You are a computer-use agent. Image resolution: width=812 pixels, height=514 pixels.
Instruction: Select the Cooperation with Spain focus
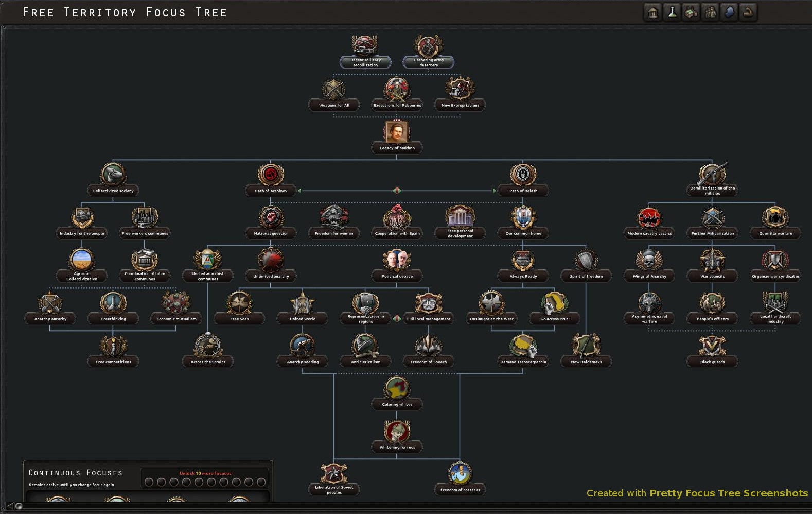[397, 222]
